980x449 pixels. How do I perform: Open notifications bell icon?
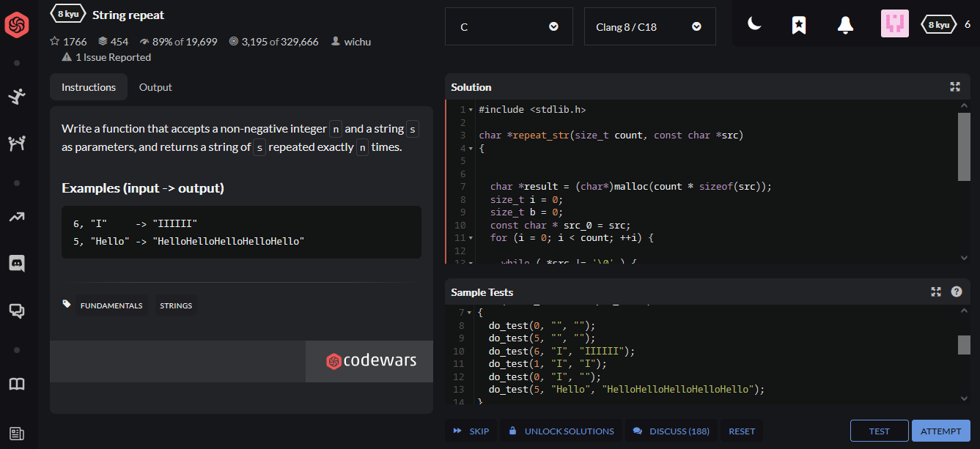pyautogui.click(x=845, y=25)
